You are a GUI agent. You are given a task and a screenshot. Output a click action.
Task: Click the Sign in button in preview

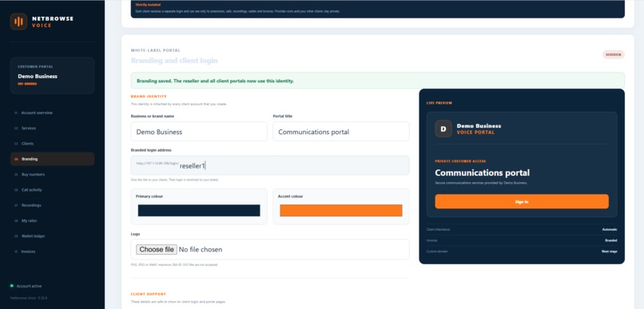[x=522, y=201]
